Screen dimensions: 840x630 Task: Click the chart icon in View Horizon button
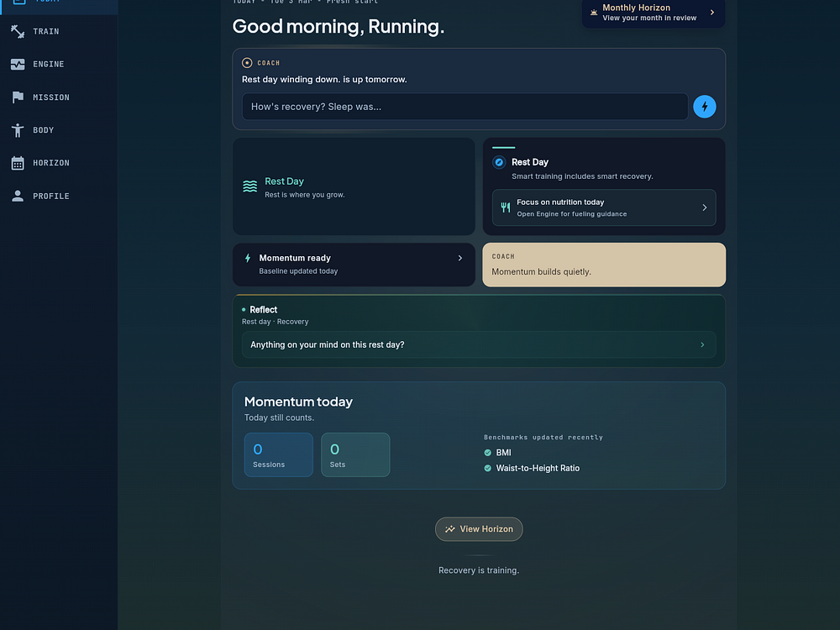(x=450, y=529)
